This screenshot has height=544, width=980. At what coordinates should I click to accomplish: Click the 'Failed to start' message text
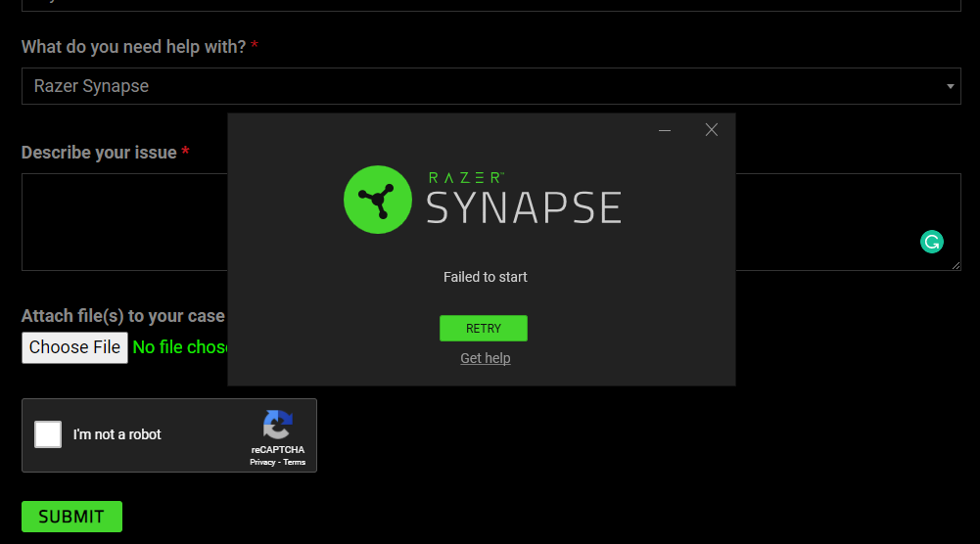tap(485, 277)
